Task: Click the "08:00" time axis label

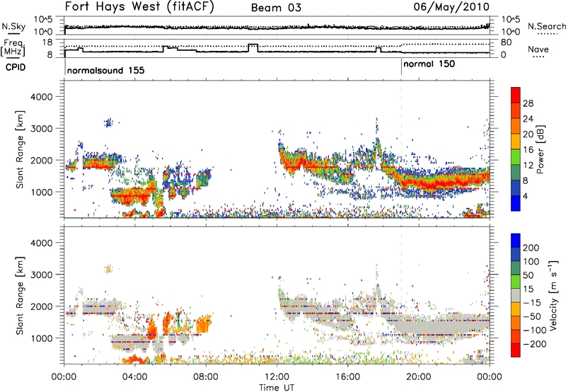Action: (x=206, y=377)
